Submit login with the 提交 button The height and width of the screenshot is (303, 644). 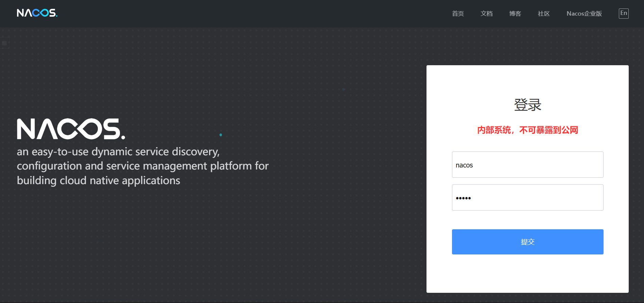(x=527, y=242)
